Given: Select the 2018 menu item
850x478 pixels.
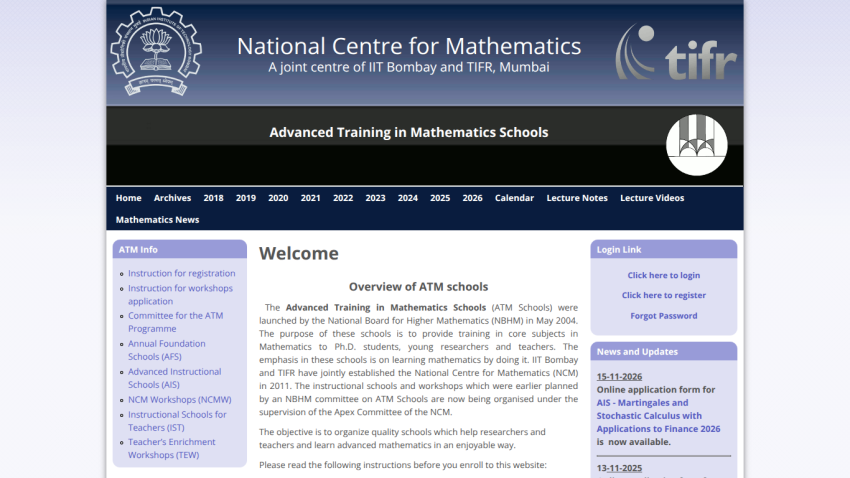Looking at the screenshot, I should 214,198.
